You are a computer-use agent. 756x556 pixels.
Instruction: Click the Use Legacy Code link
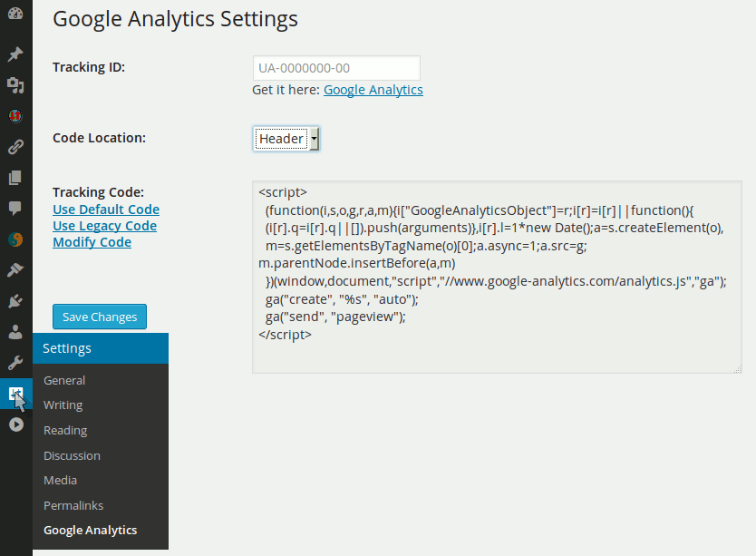coord(104,226)
